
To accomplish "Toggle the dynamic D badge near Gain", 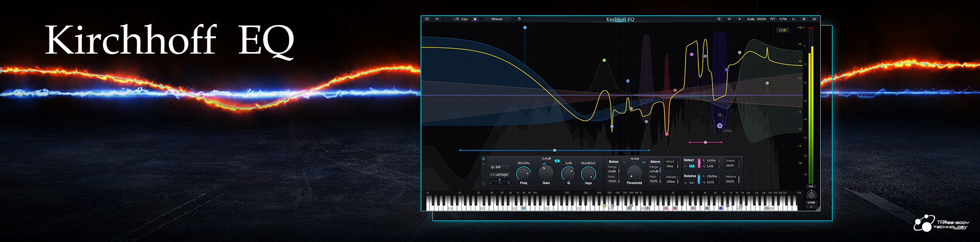I will click(x=557, y=161).
